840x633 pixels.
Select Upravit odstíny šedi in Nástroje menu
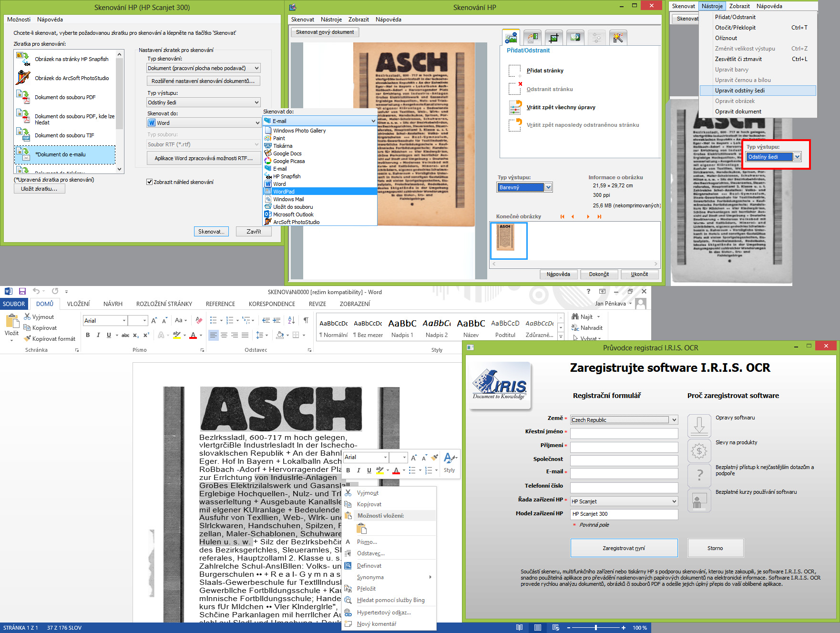(x=758, y=91)
